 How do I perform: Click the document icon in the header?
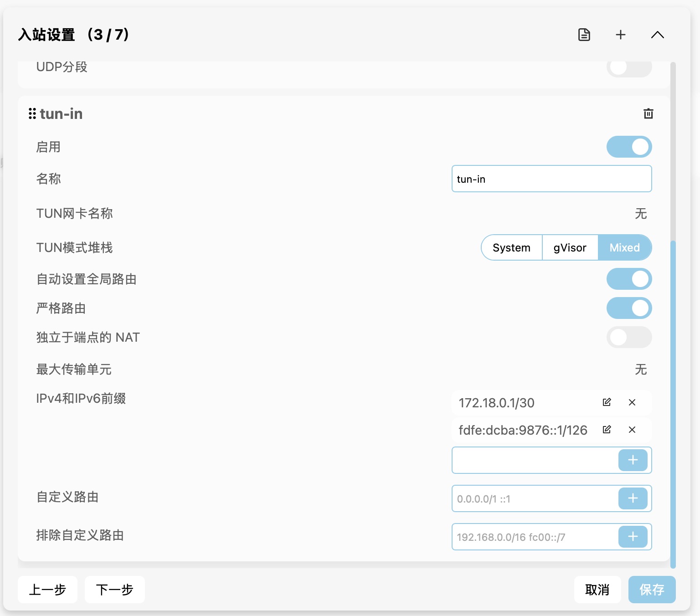tap(584, 35)
